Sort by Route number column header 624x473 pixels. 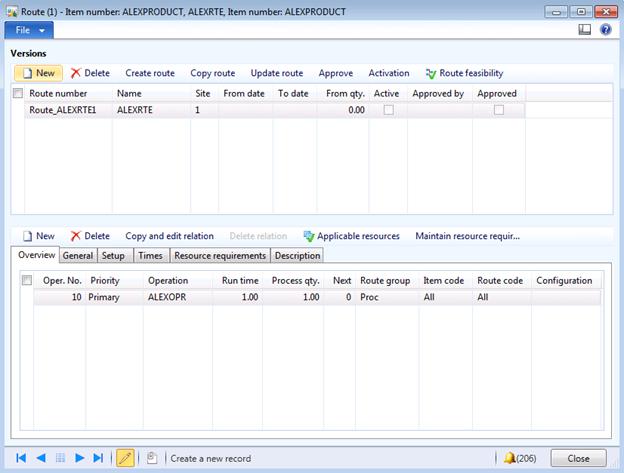[68, 93]
